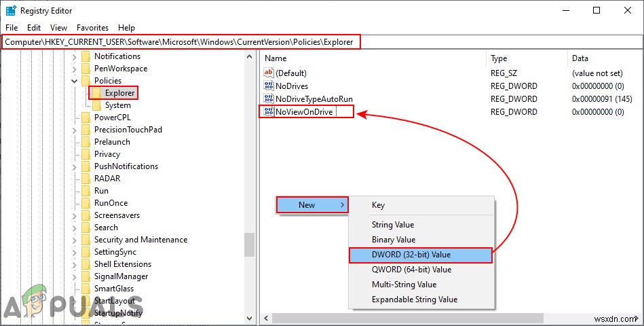
Task: Click the (Default) string value icon
Action: [x=268, y=73]
